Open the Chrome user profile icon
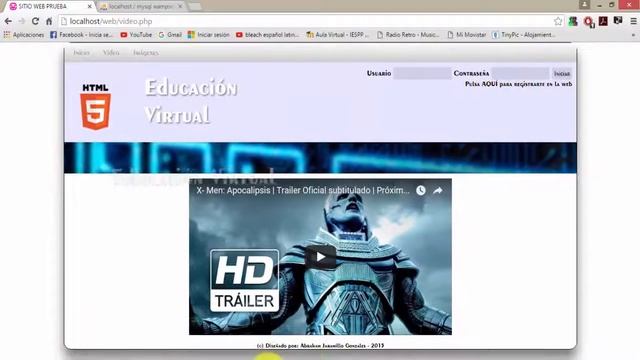Viewport: 640px width, 360px height. point(584,4)
